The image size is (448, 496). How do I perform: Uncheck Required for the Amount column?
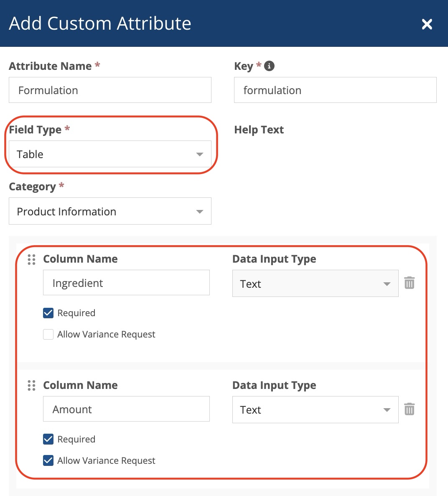pyautogui.click(x=48, y=439)
